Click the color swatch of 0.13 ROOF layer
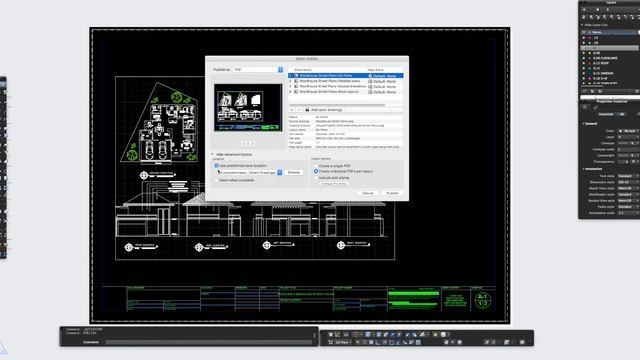This screenshot has height=360, width=640. click(589, 63)
